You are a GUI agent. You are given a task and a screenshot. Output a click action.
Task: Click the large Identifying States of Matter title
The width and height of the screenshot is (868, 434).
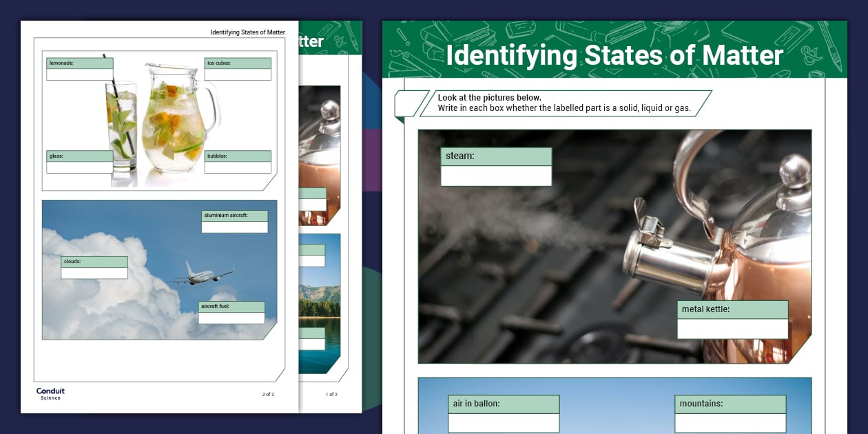pyautogui.click(x=614, y=56)
